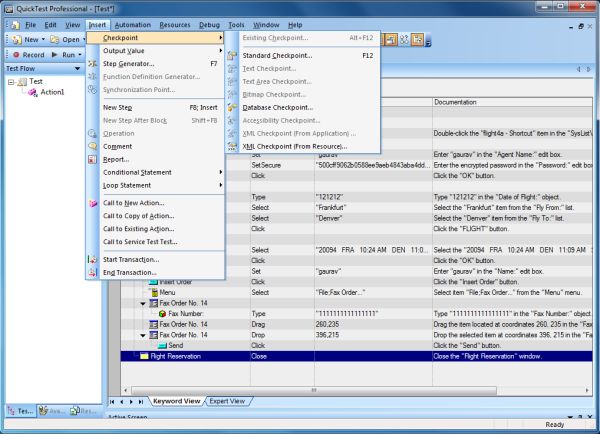Click the Fax Order No. 14 Drag row icon
Screen dimensions: 600x434
[x=153, y=325]
